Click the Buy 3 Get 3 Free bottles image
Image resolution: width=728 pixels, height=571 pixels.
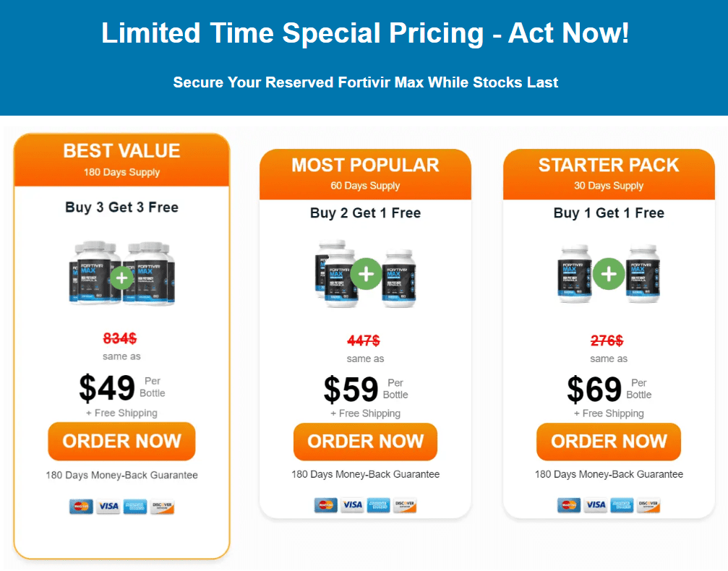pos(122,273)
